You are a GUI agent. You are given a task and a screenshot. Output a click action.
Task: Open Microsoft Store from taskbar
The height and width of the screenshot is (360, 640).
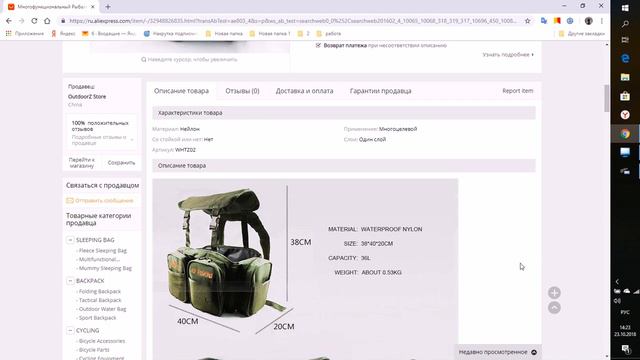pos(625,96)
